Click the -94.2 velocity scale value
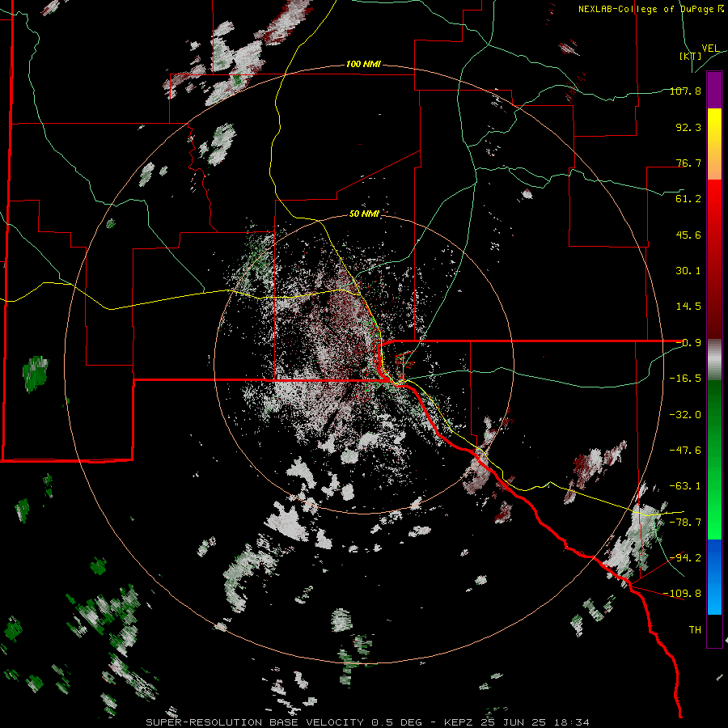This screenshot has height=728, width=728. pos(685,557)
